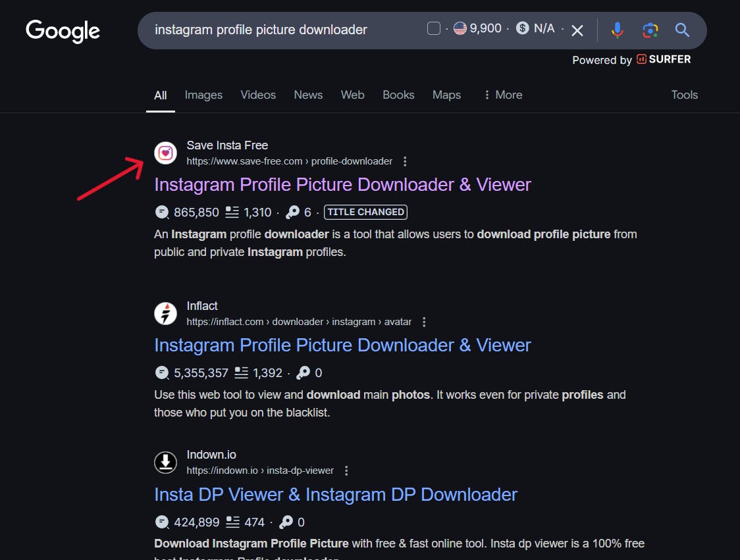Screen dimensions: 740x560
Task: Click the 865,850 traffic value
Action: (x=196, y=213)
